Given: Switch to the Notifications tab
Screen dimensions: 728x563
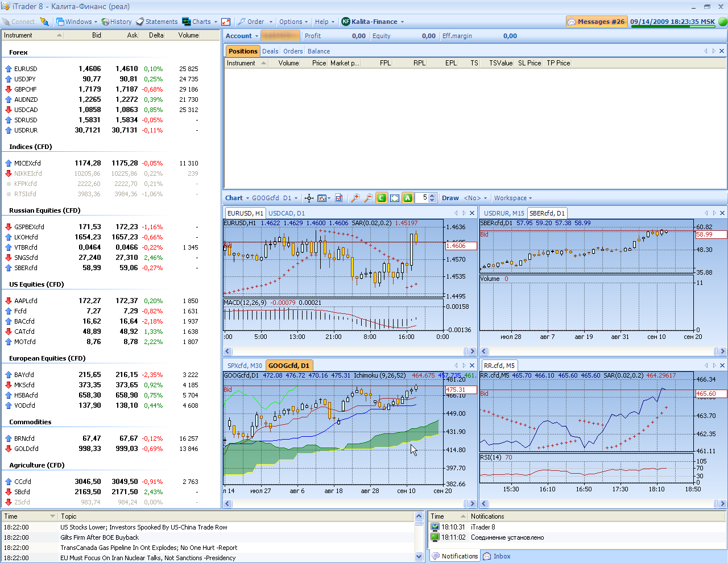Looking at the screenshot, I should [x=455, y=556].
